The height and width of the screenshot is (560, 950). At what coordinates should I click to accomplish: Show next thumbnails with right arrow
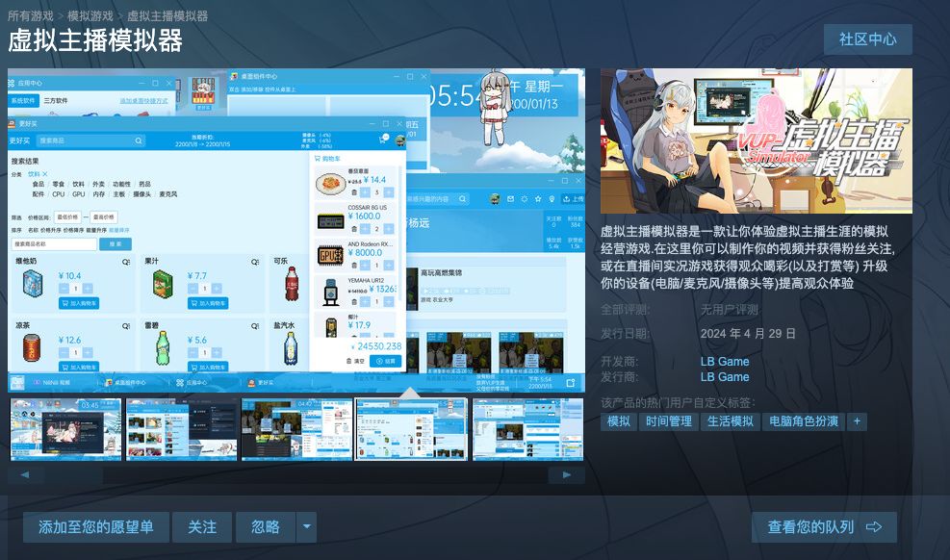click(x=567, y=474)
